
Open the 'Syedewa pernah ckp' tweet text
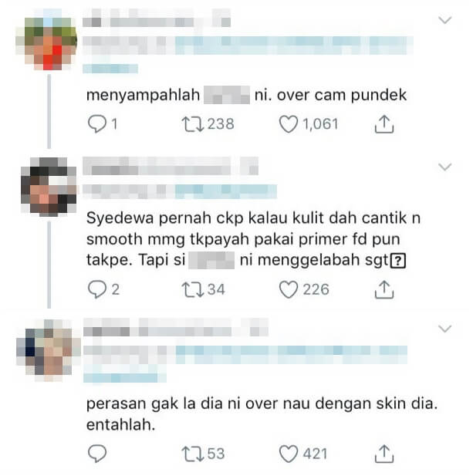(x=254, y=238)
